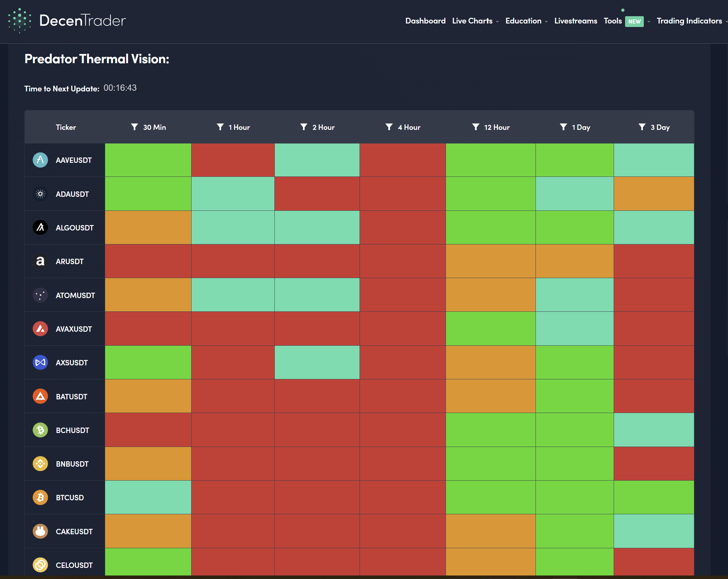
Task: Click BTCUSD 30 Min light green cell
Action: (x=148, y=497)
